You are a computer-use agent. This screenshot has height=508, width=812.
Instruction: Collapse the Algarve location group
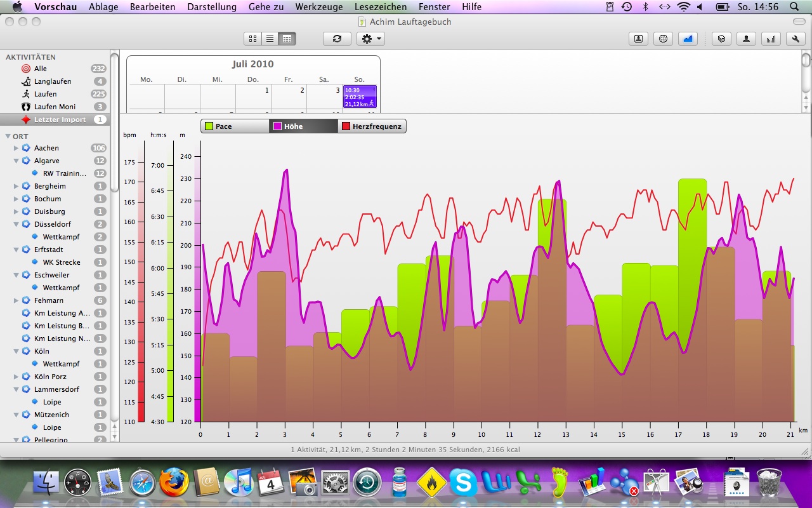pos(16,161)
